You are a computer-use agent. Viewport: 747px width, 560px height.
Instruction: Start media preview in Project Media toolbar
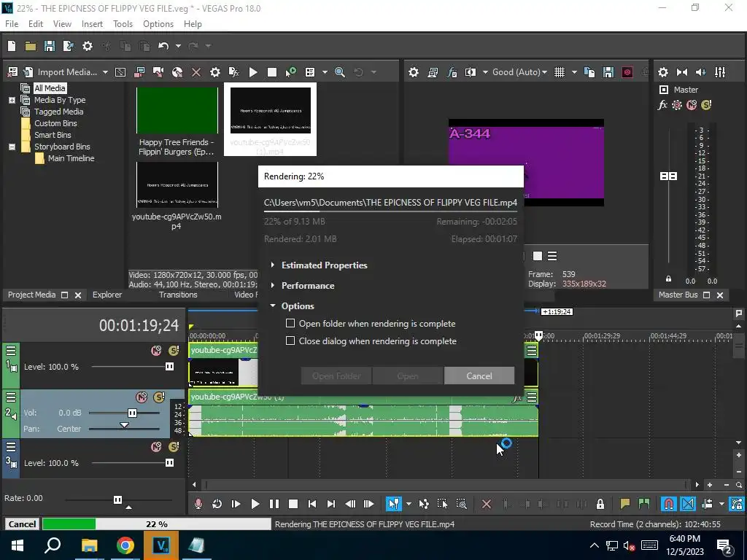[x=253, y=72]
